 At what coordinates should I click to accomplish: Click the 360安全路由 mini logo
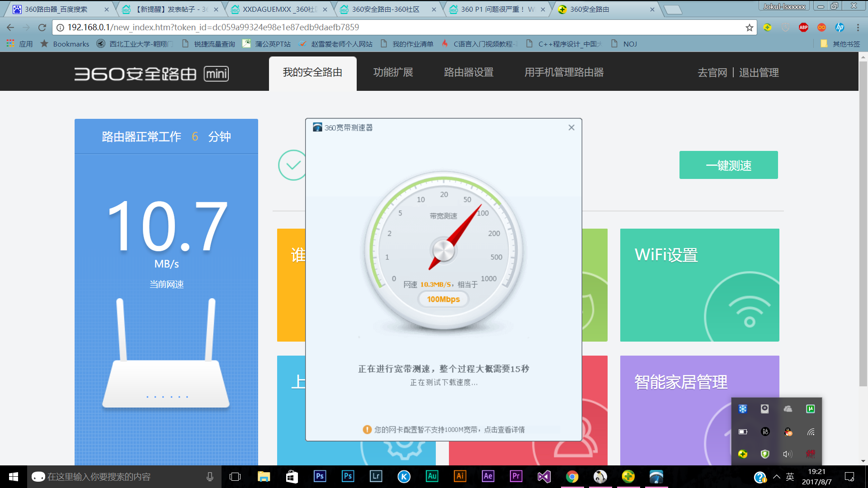pyautogui.click(x=151, y=74)
